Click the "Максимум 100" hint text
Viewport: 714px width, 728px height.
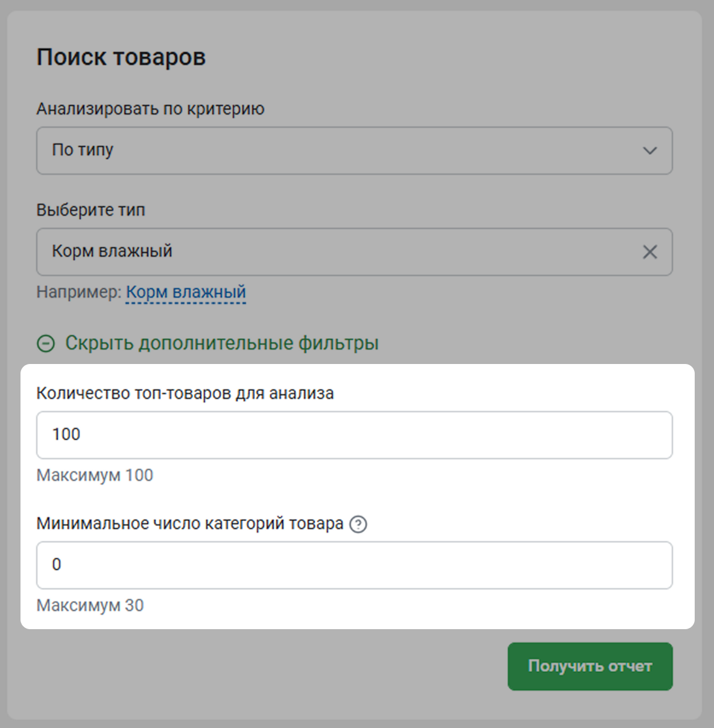click(95, 475)
